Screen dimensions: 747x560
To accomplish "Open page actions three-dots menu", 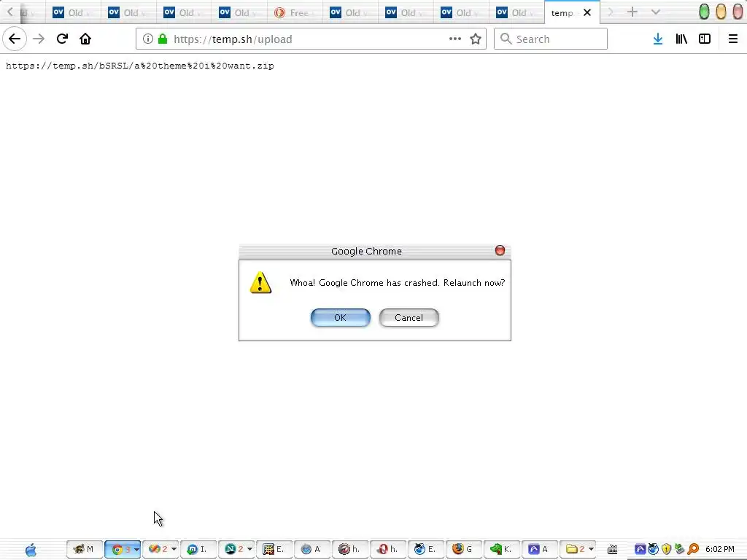I will [x=455, y=39].
